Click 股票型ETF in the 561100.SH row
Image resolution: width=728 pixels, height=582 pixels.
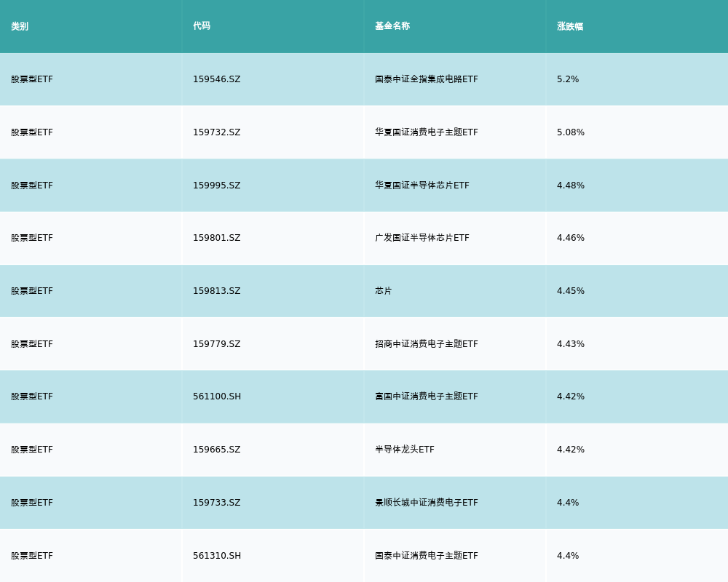pyautogui.click(x=32, y=396)
